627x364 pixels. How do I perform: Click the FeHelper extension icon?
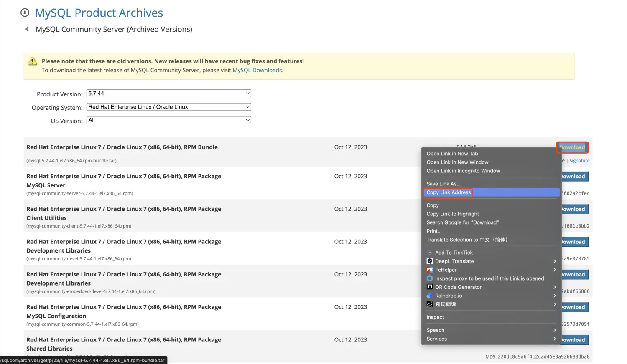click(430, 270)
